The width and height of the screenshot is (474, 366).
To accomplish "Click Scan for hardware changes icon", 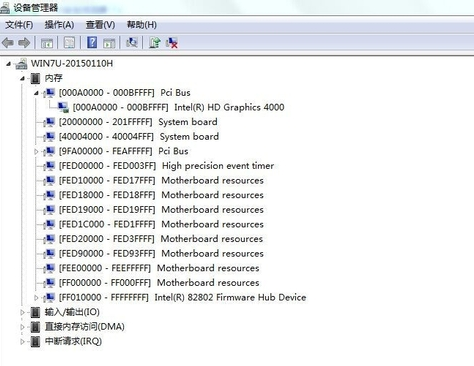I will (132, 43).
